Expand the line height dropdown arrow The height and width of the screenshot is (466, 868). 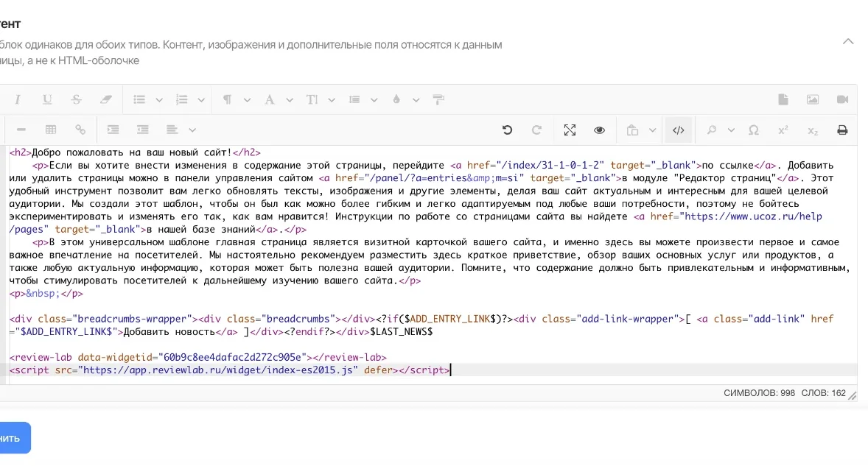(374, 100)
